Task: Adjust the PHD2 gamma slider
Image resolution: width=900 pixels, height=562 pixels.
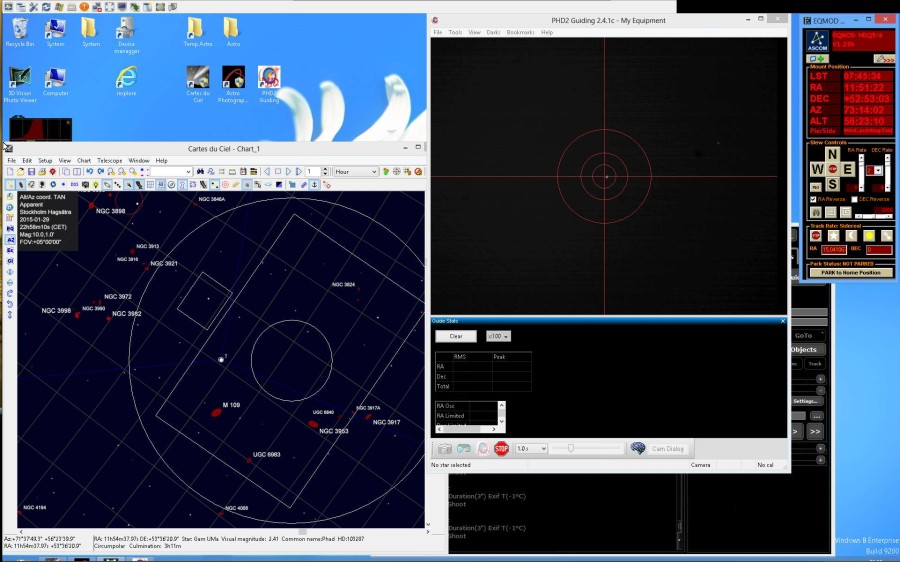Action: [x=586, y=448]
